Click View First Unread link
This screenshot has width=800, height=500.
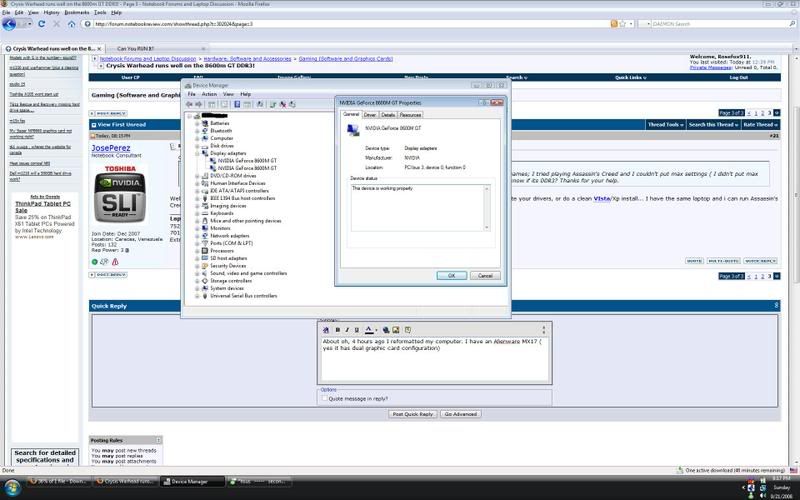pyautogui.click(x=121, y=124)
